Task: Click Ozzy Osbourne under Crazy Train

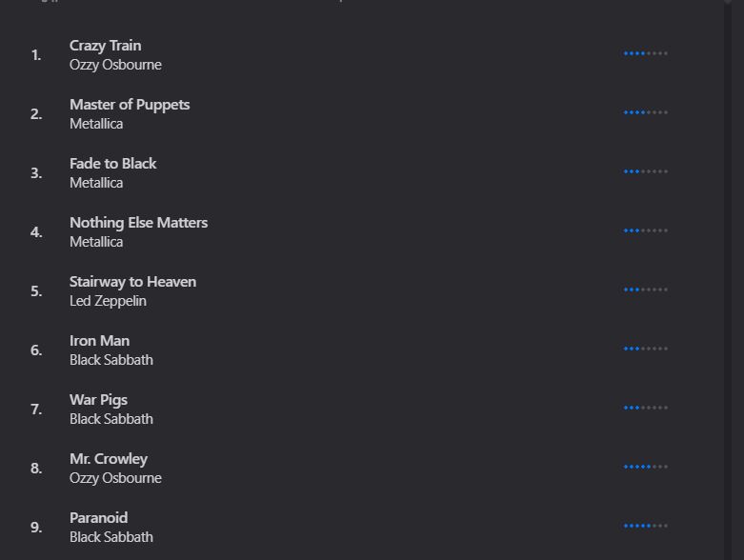Action: 115,65
